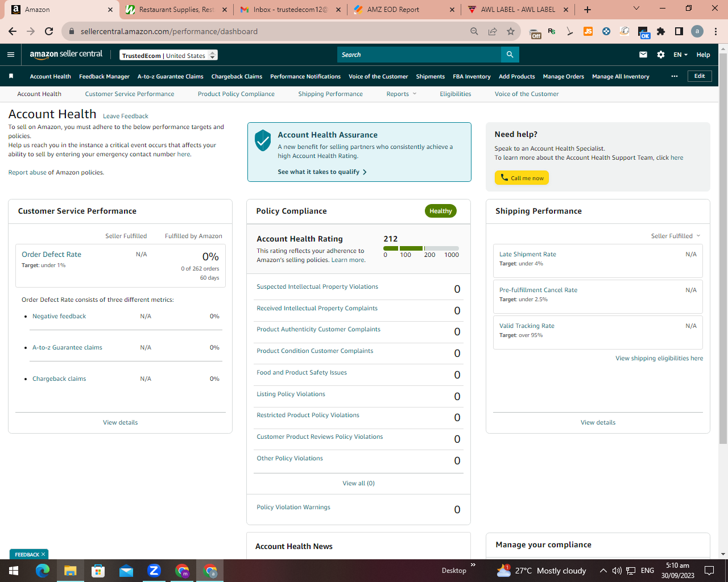Screen dimensions: 728x582
Task: Open a new browser tab with plus
Action: pyautogui.click(x=588, y=9)
